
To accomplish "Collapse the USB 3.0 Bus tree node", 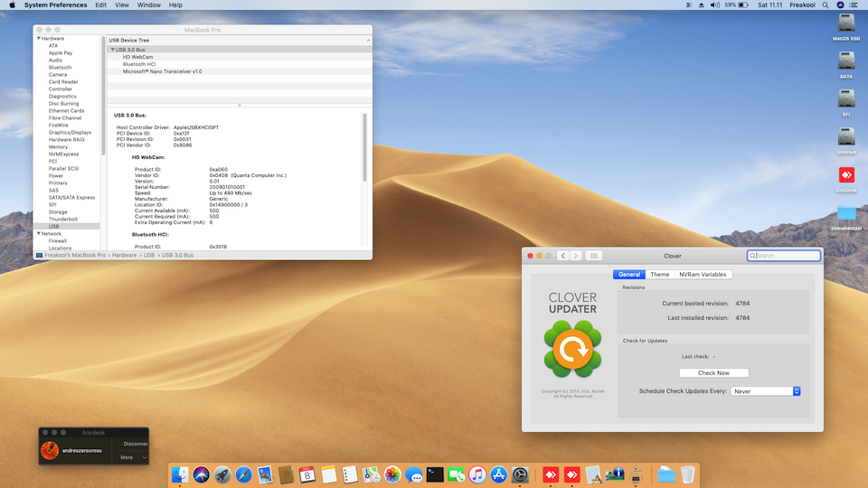I will coord(112,50).
